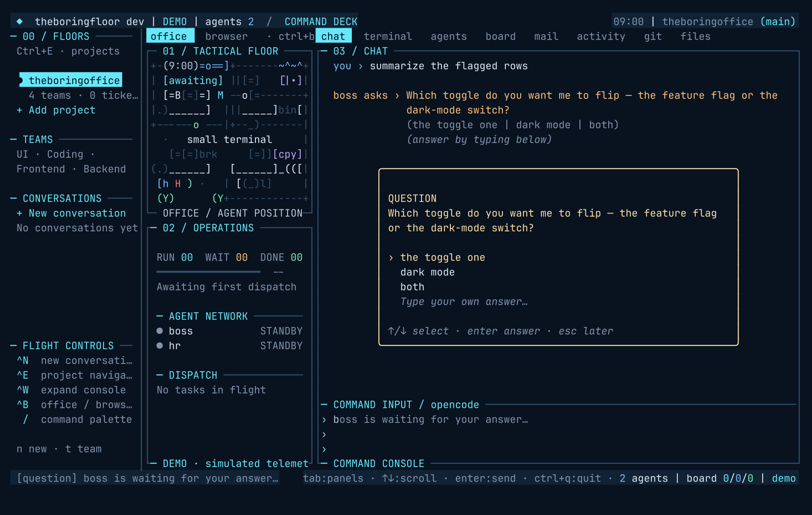Open the board tab
The image size is (812, 515).
[500, 36]
